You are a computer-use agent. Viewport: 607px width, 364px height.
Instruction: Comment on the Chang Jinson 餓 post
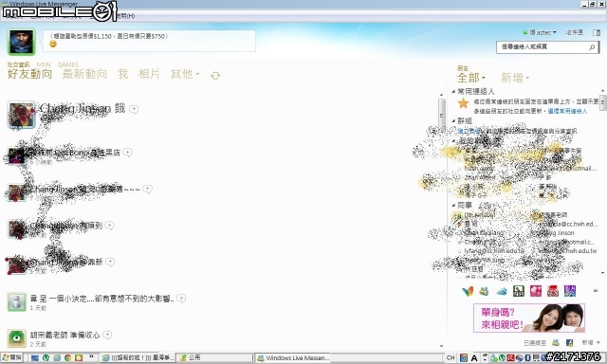(134, 109)
